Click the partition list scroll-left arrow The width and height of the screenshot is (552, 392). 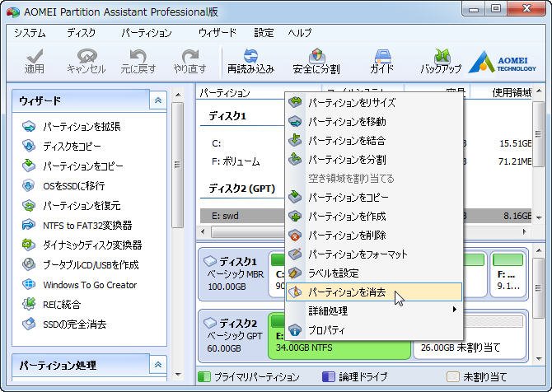(x=203, y=231)
